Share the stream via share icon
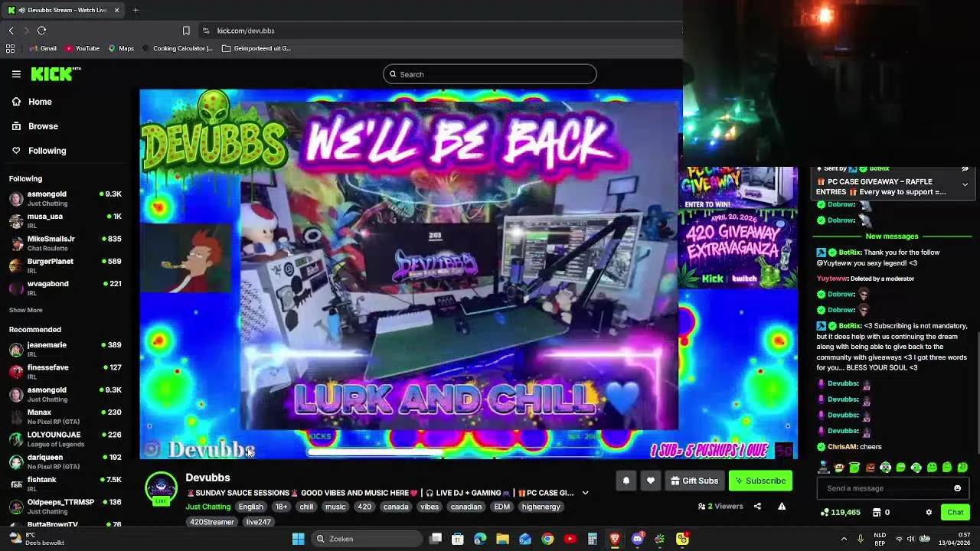 [x=757, y=506]
